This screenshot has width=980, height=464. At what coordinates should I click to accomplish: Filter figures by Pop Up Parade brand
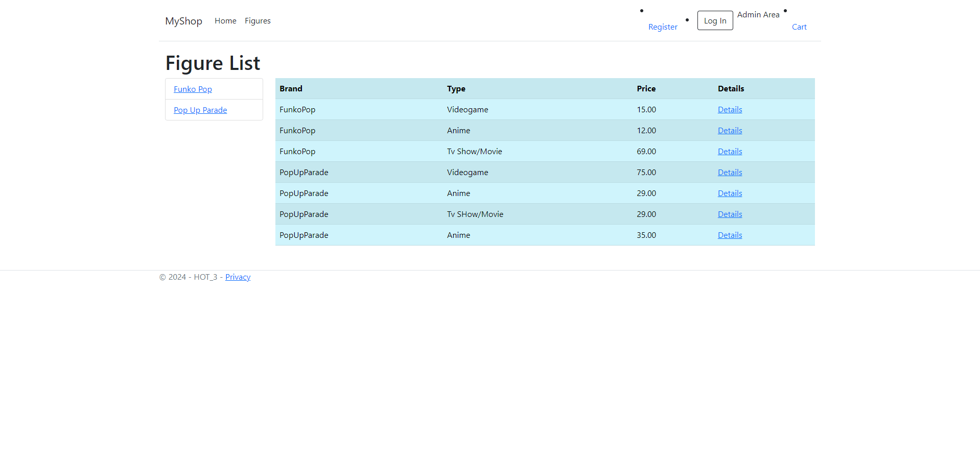(200, 110)
